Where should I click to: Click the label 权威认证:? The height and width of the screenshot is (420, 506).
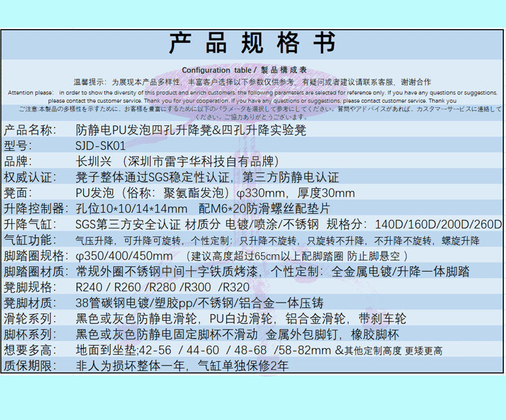click(30, 177)
